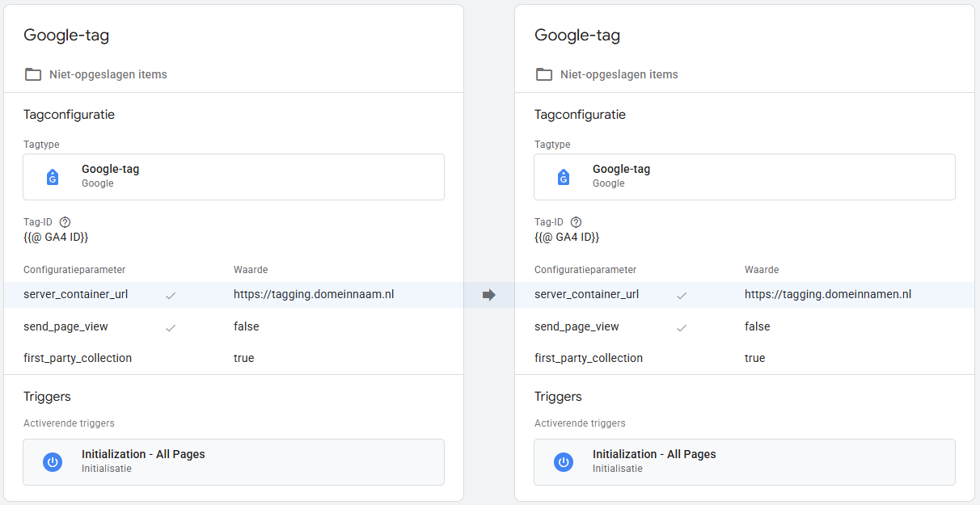Select the https://tagging.domeinnamen.nl value
The width and height of the screenshot is (980, 505).
pos(827,295)
